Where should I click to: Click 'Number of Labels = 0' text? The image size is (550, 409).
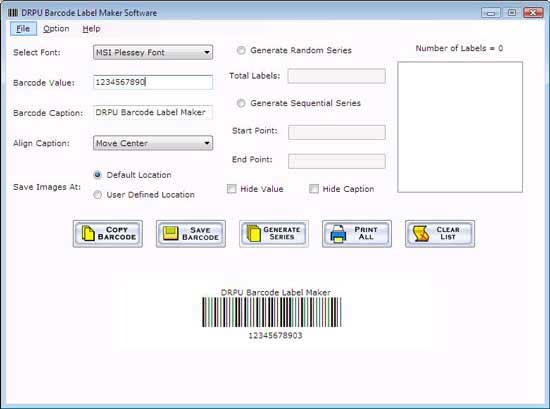[x=459, y=48]
